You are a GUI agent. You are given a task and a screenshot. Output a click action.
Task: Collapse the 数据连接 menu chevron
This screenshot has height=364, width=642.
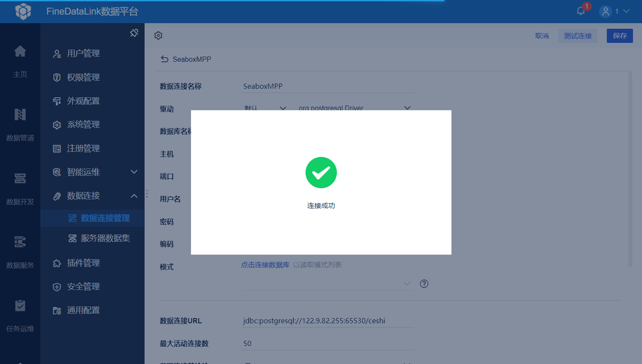pos(134,196)
